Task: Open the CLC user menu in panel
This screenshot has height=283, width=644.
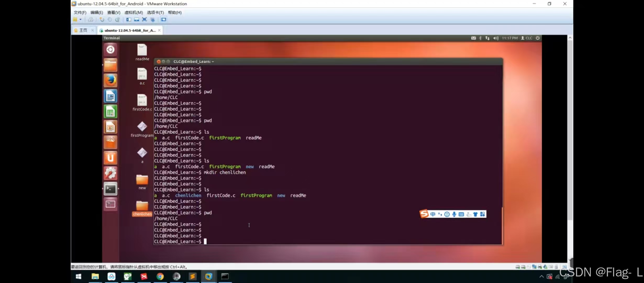Action: tap(527, 38)
